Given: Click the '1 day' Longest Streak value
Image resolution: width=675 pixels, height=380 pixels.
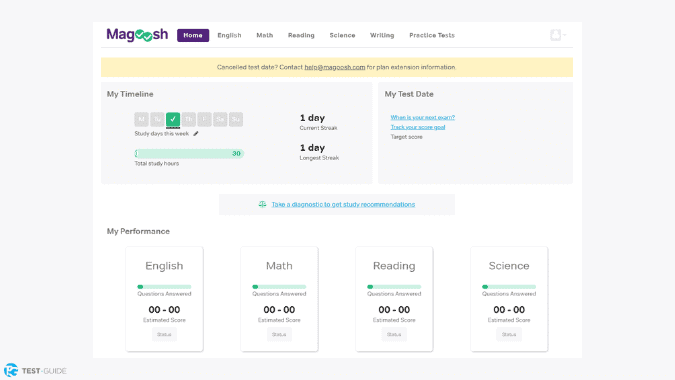Looking at the screenshot, I should coord(312,148).
